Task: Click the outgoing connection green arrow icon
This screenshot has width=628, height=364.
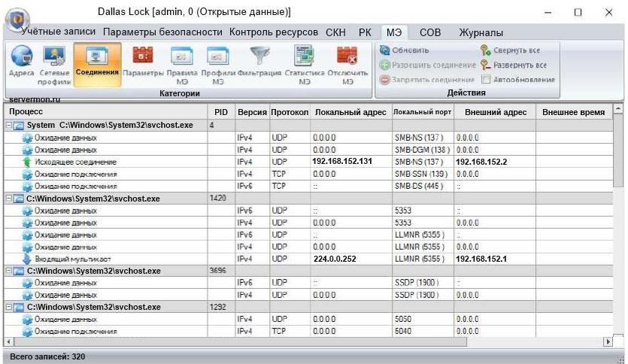Action: [27, 162]
